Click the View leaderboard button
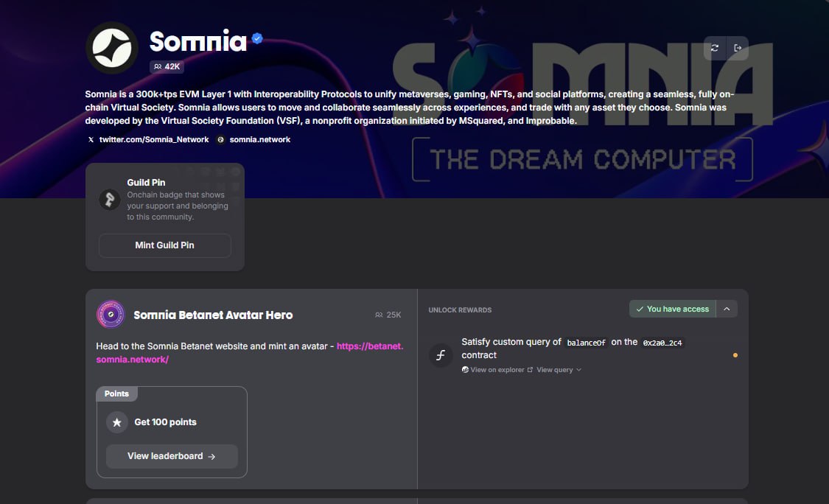The height and width of the screenshot is (504, 829). (172, 456)
